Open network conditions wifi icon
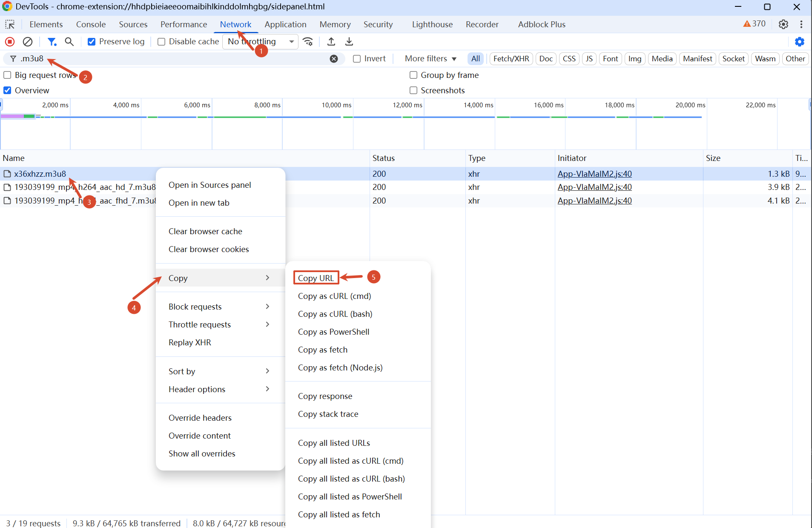 (x=308, y=42)
